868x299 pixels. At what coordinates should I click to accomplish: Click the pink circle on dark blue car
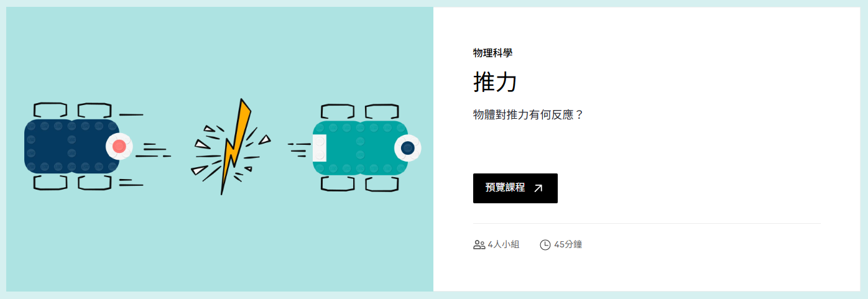(119, 147)
